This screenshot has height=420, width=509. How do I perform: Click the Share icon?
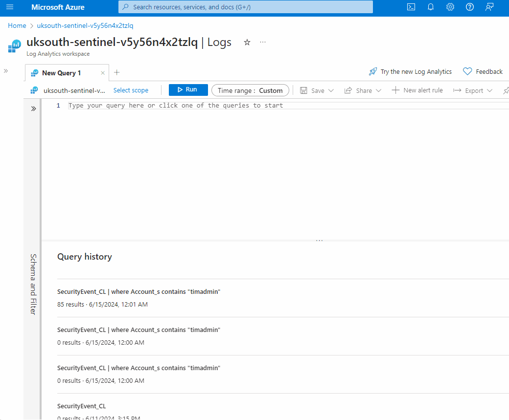(x=347, y=90)
